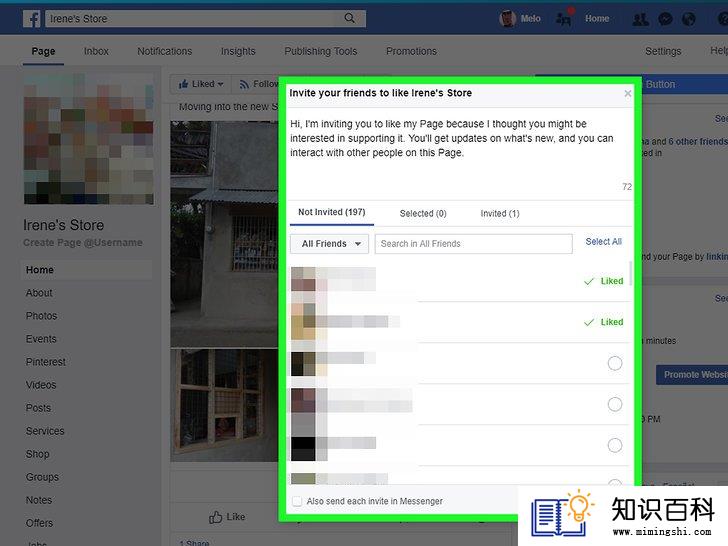Select Home in the page sidebar

tap(86, 270)
